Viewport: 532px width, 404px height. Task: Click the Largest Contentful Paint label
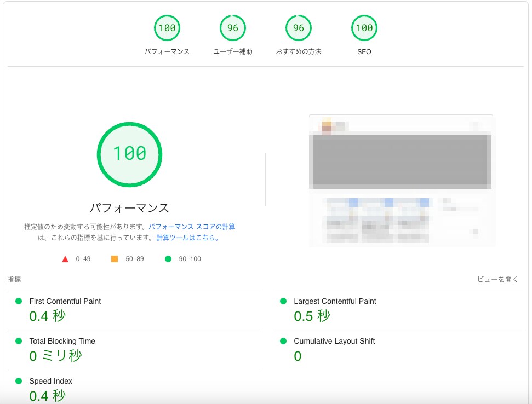pos(335,301)
